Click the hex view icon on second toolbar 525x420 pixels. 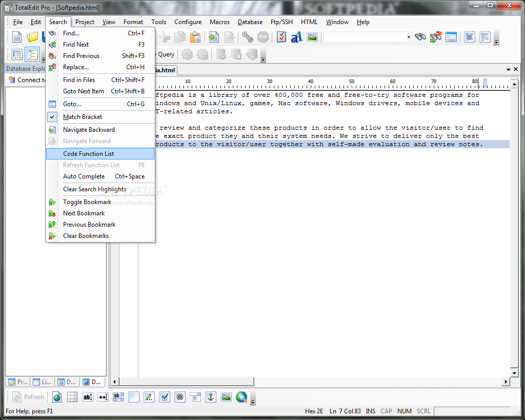coord(17,54)
